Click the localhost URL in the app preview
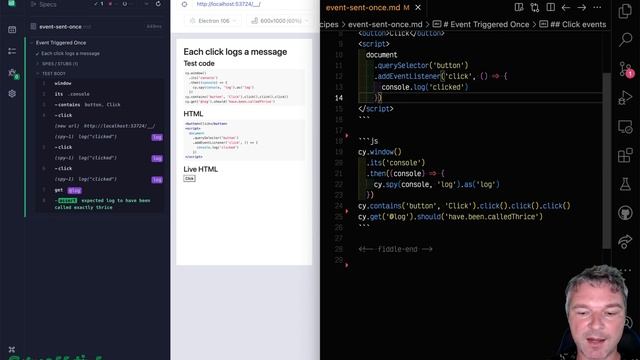The width and height of the screenshot is (640, 360). pos(228,4)
